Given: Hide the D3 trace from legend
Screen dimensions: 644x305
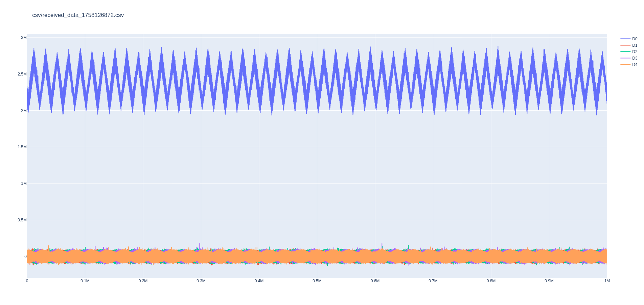Looking at the screenshot, I should point(634,58).
